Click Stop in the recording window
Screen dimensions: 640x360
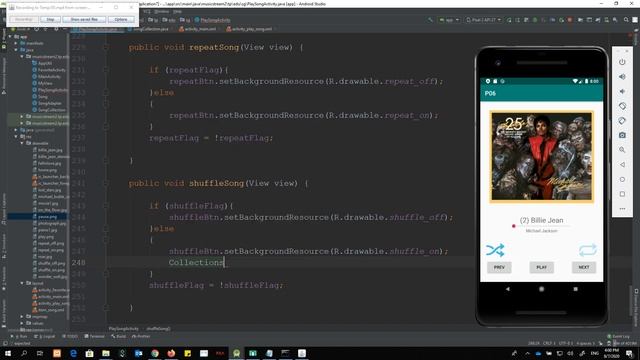pos(51,19)
